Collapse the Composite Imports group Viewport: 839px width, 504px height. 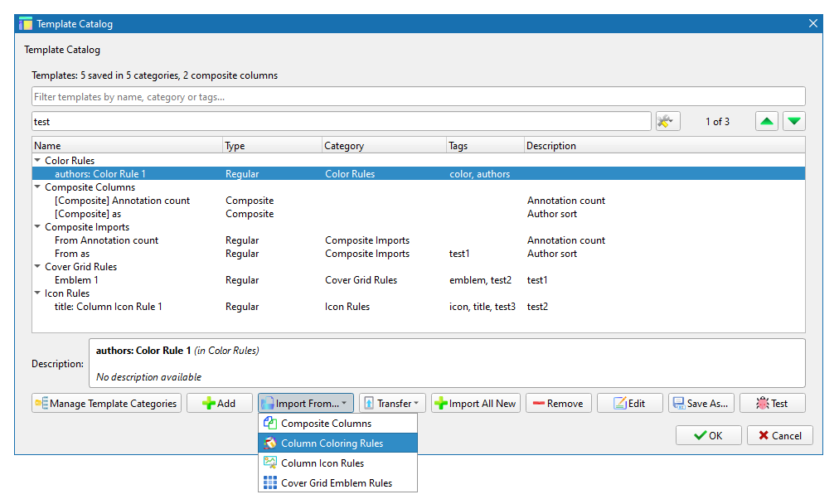pyautogui.click(x=37, y=227)
